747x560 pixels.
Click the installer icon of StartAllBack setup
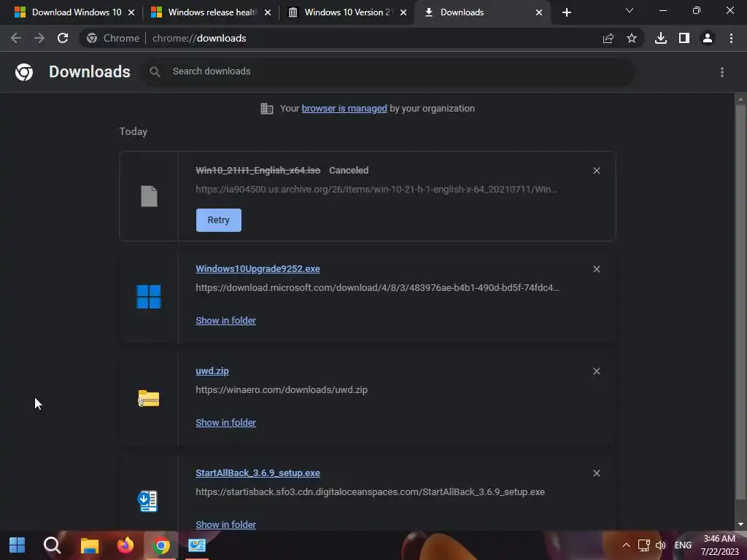click(147, 501)
